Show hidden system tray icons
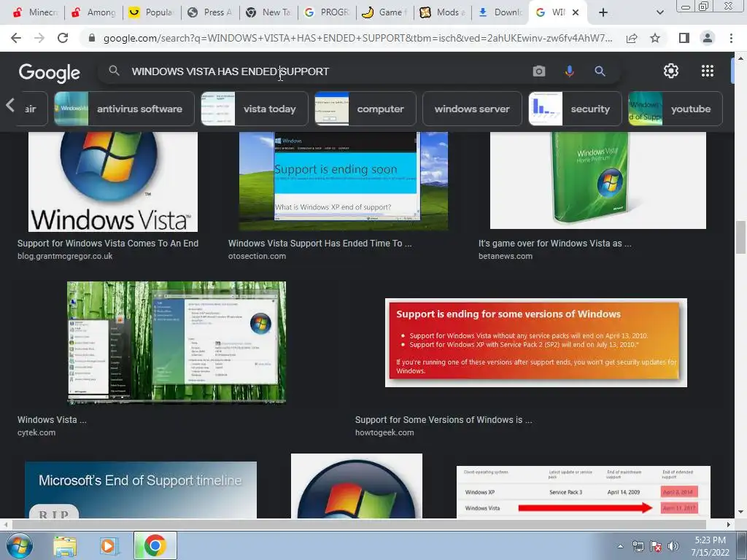The height and width of the screenshot is (560, 747). tap(620, 546)
